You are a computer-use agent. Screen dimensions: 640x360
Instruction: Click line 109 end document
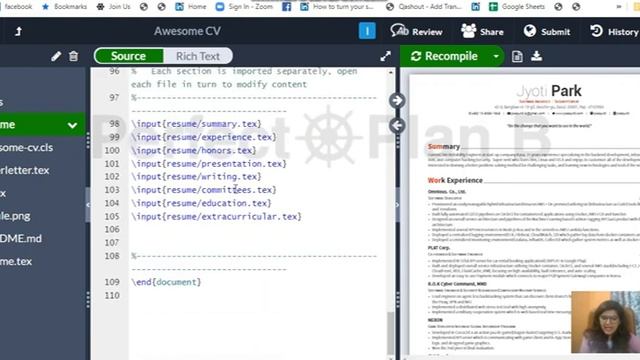coord(166,282)
